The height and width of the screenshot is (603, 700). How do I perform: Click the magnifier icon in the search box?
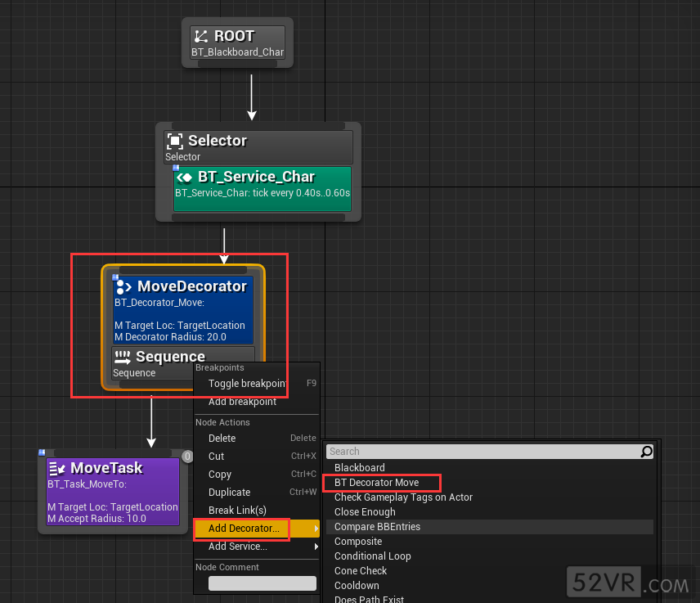coord(646,452)
